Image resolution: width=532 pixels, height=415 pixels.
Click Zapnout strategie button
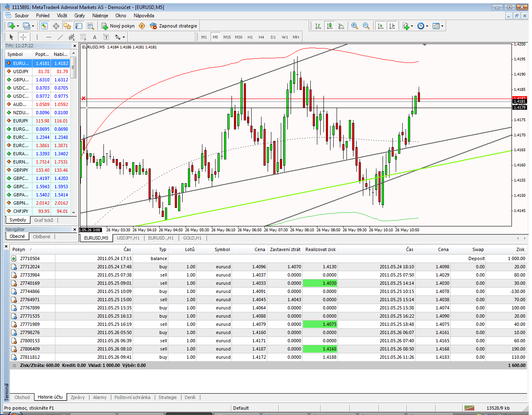coord(174,26)
